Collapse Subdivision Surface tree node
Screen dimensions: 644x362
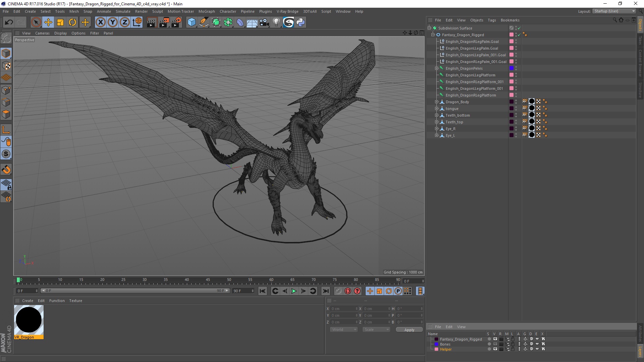pyautogui.click(x=429, y=28)
